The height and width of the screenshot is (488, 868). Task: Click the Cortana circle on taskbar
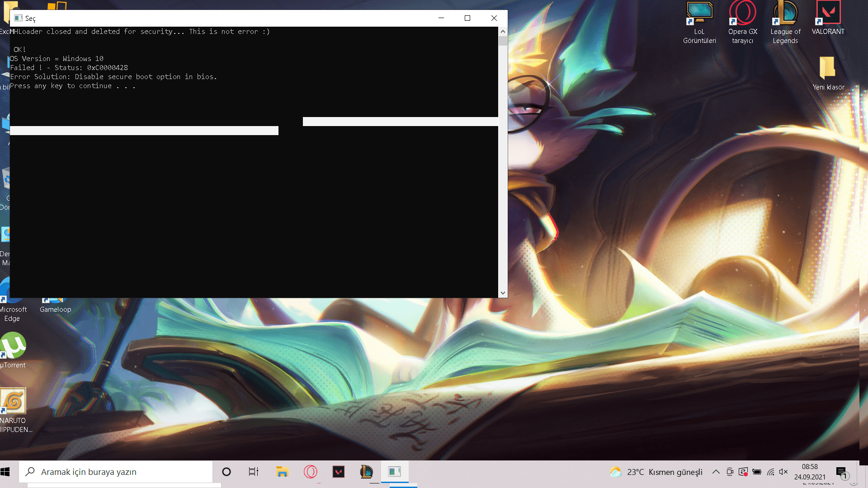click(x=226, y=472)
